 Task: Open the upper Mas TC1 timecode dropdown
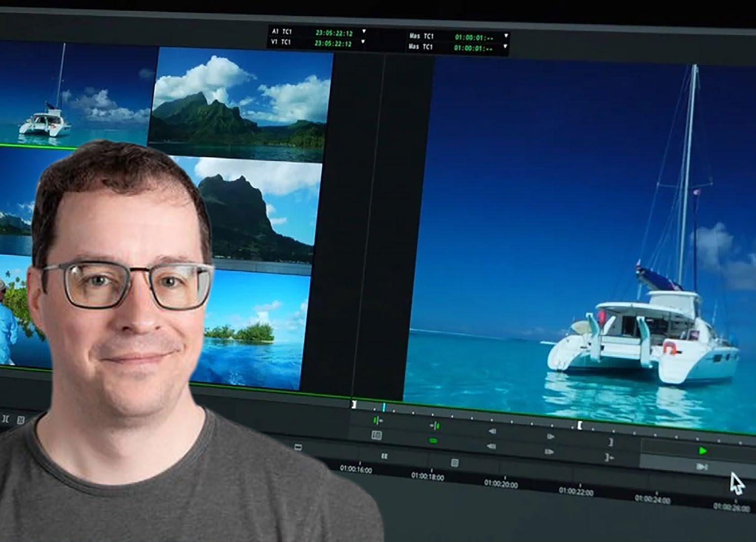[x=506, y=36]
